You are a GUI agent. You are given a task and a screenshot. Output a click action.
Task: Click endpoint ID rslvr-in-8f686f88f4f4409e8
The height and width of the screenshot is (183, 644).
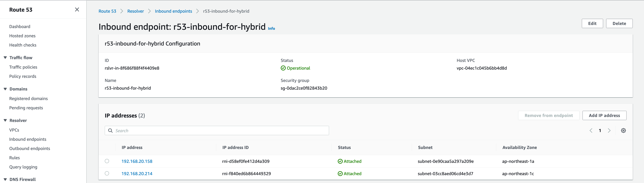[132, 68]
